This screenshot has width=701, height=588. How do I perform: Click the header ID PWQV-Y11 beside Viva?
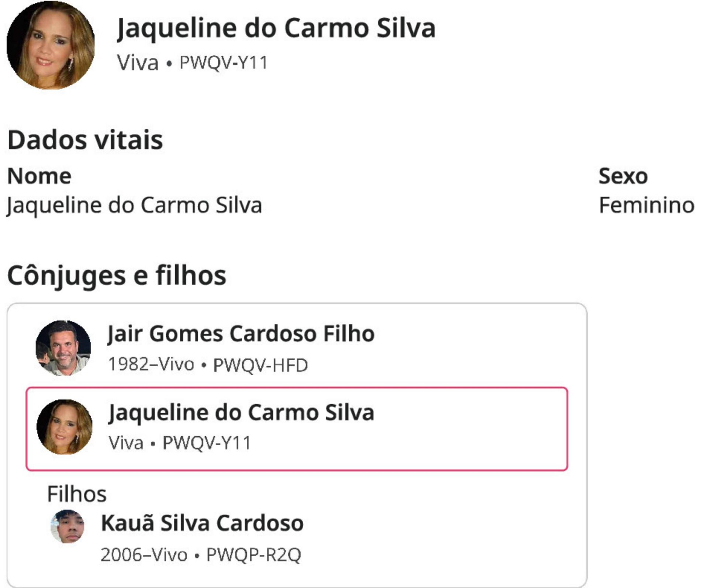(224, 62)
